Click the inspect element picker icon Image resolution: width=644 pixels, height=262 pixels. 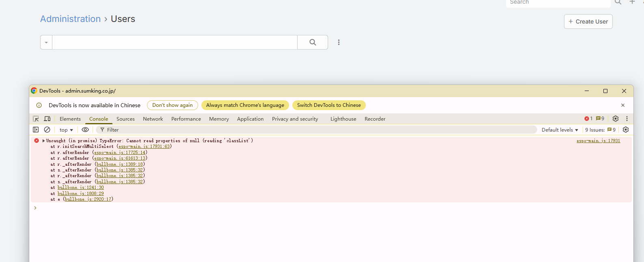[x=36, y=119]
